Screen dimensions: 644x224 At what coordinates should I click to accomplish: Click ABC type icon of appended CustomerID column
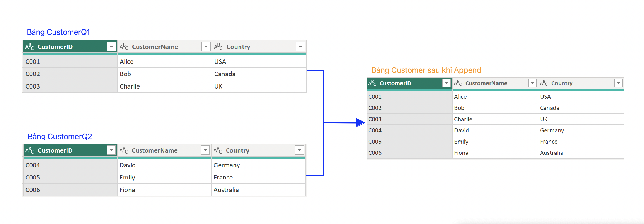(x=372, y=83)
